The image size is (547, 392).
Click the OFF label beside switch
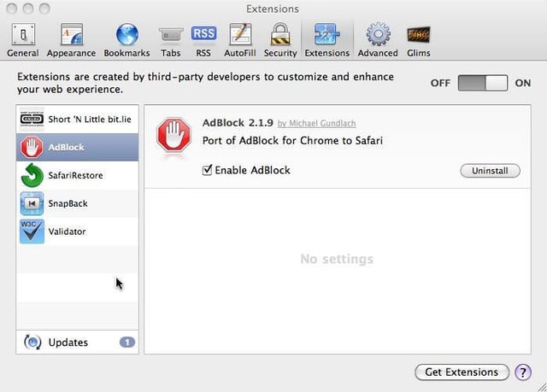440,83
